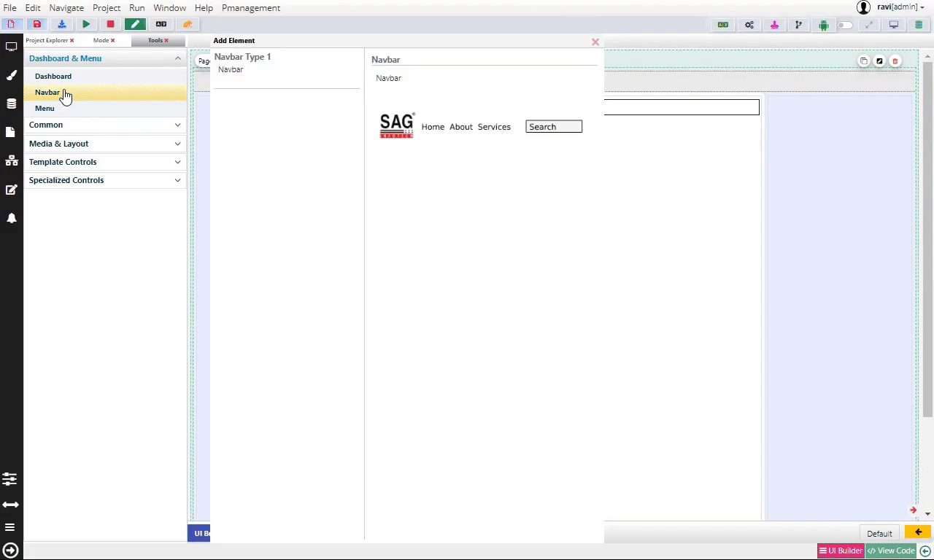
Task: Click the red Save floppy disk icon
Action: [x=36, y=24]
